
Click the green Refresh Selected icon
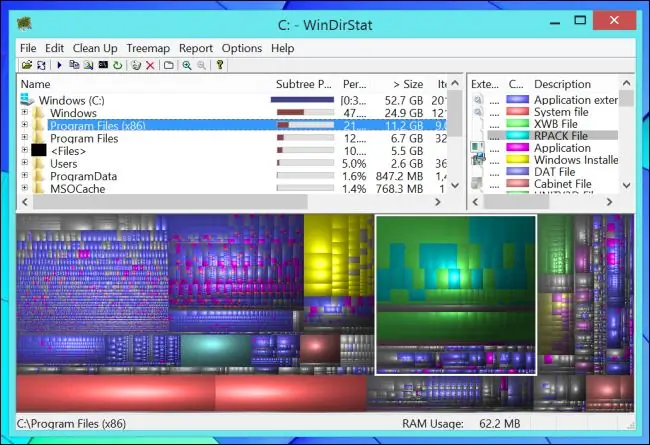coord(117,65)
